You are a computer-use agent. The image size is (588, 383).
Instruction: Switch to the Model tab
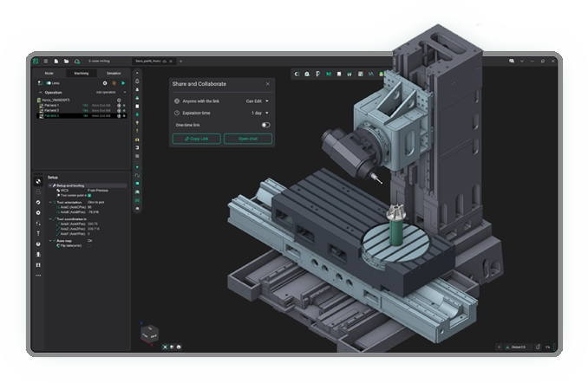pos(49,73)
